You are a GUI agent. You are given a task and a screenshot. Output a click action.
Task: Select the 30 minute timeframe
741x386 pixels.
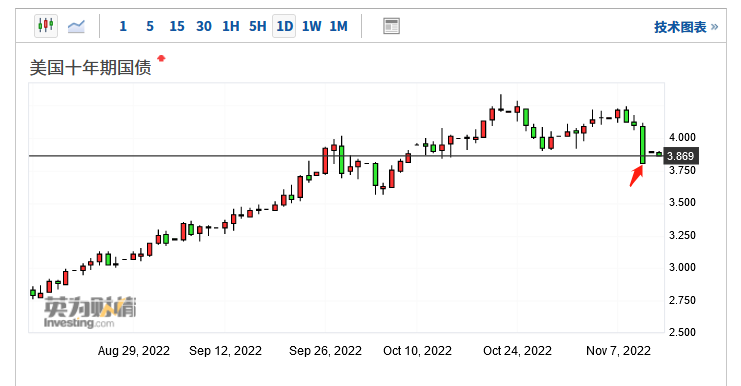click(204, 26)
